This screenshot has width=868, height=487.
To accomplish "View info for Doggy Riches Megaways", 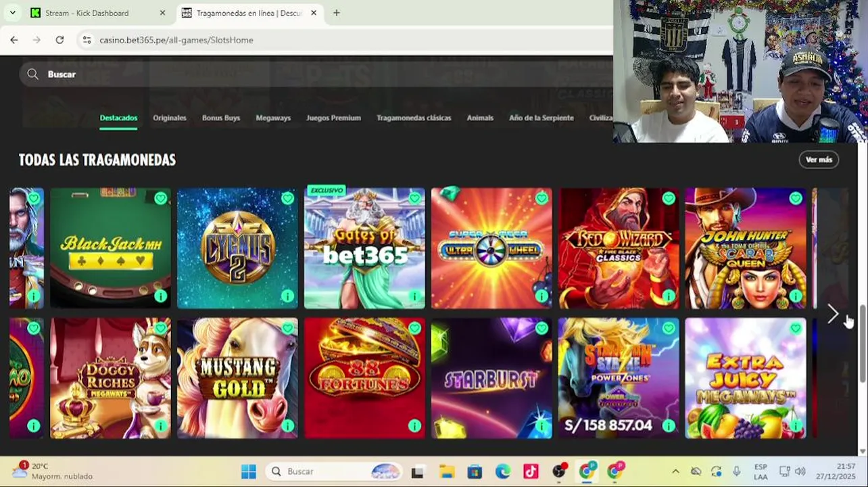I will pos(160,426).
